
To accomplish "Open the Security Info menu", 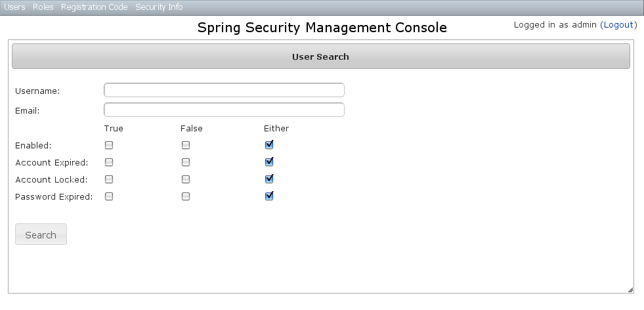I will click(159, 7).
